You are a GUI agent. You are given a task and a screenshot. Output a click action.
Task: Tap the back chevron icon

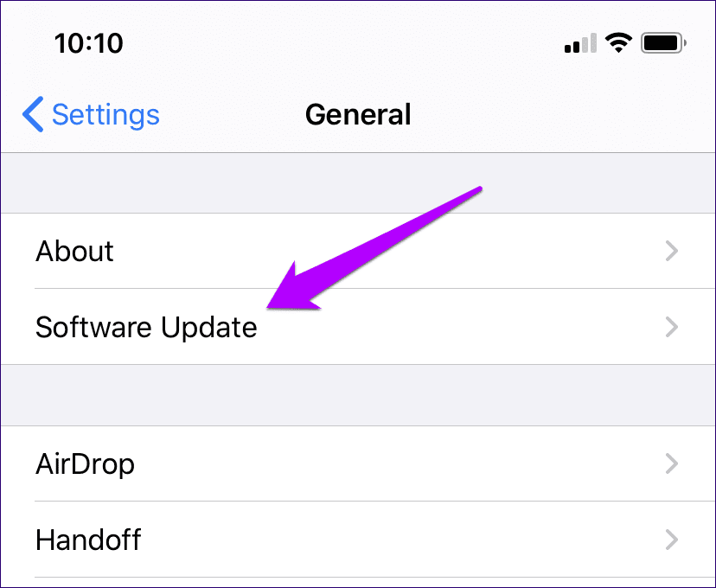33,114
